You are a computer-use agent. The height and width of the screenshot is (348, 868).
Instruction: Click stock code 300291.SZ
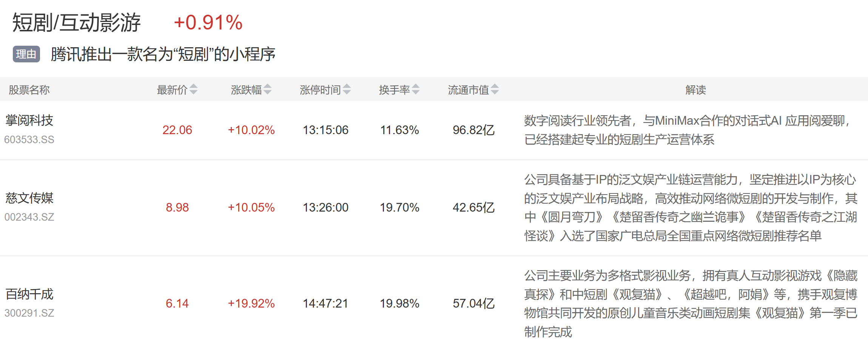tap(29, 313)
